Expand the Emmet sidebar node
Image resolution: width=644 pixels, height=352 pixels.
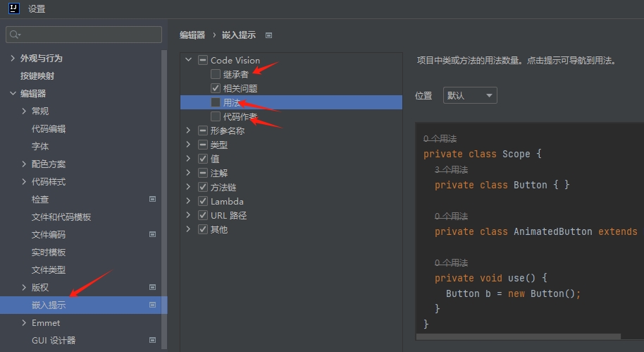coord(24,323)
